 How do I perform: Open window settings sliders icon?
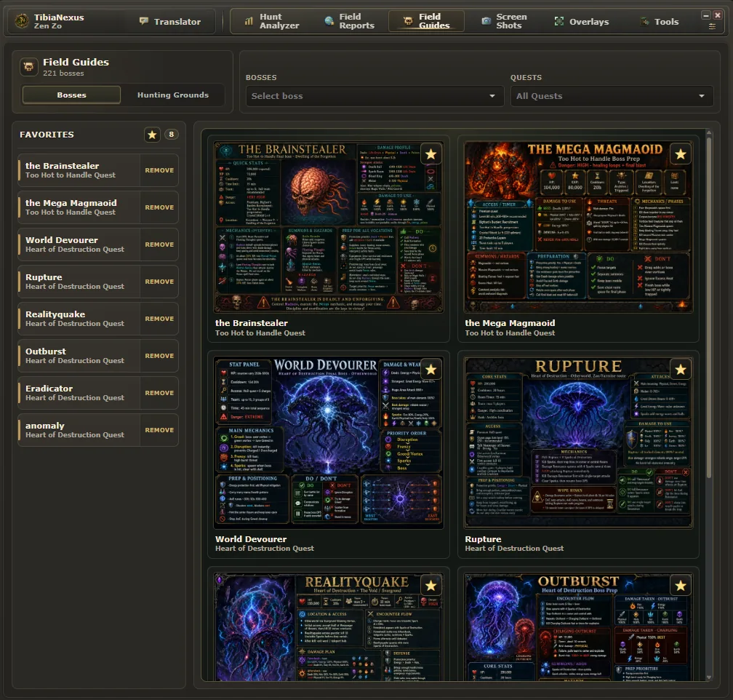click(712, 27)
